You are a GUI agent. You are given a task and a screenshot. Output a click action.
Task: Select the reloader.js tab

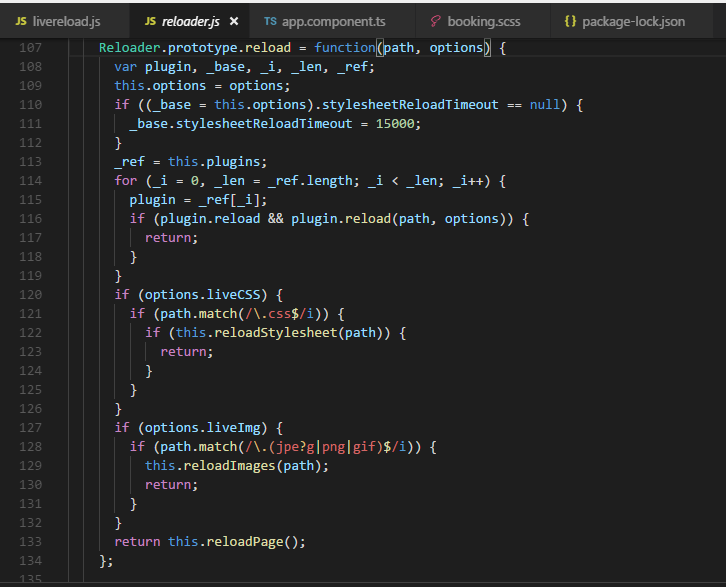pos(190,21)
